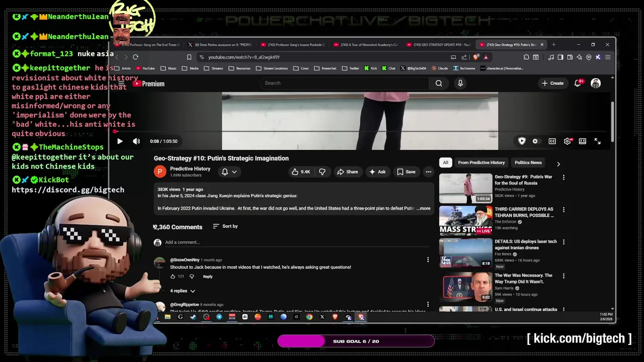Click the YouTube search box
This screenshot has width=644, height=362.
(345, 83)
